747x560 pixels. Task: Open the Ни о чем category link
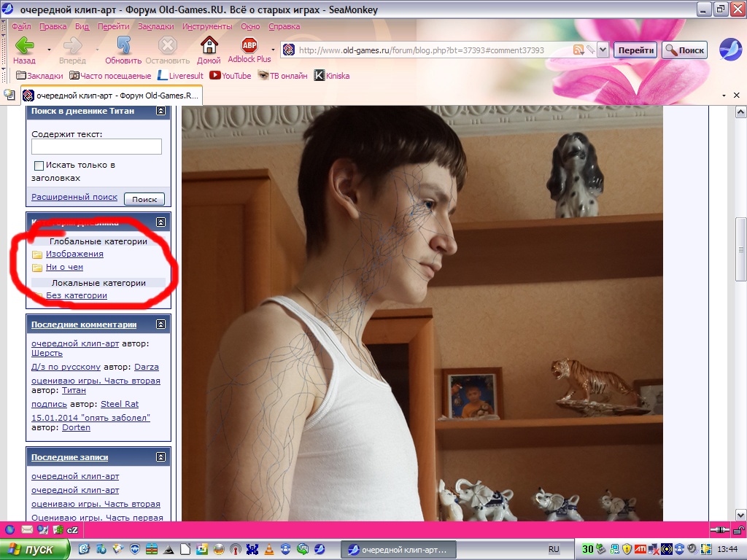click(x=64, y=267)
